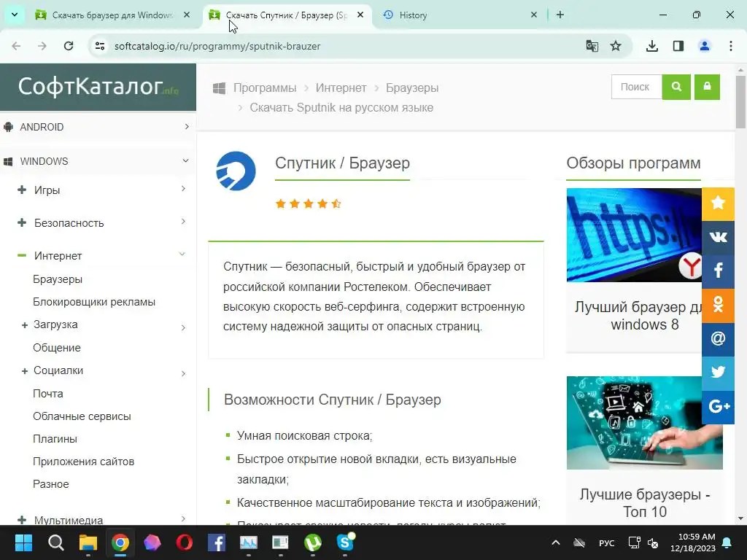Open Облачные сервисы category
This screenshot has height=560, width=747.
tap(82, 416)
